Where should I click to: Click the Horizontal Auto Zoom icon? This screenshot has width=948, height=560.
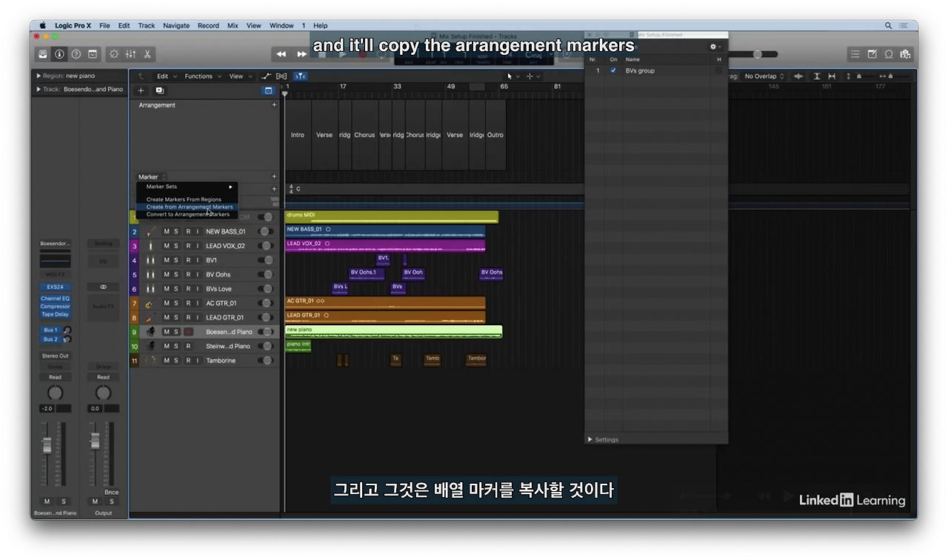pos(832,76)
